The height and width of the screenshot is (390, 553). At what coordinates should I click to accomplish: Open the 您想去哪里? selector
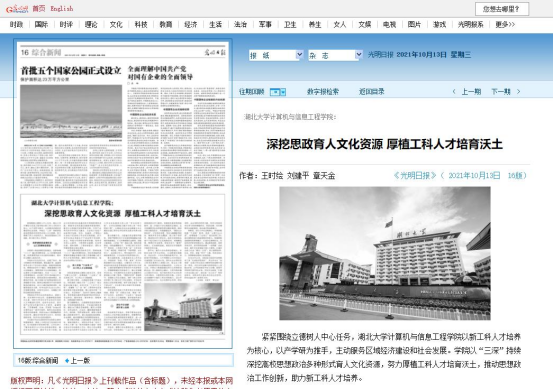point(502,9)
